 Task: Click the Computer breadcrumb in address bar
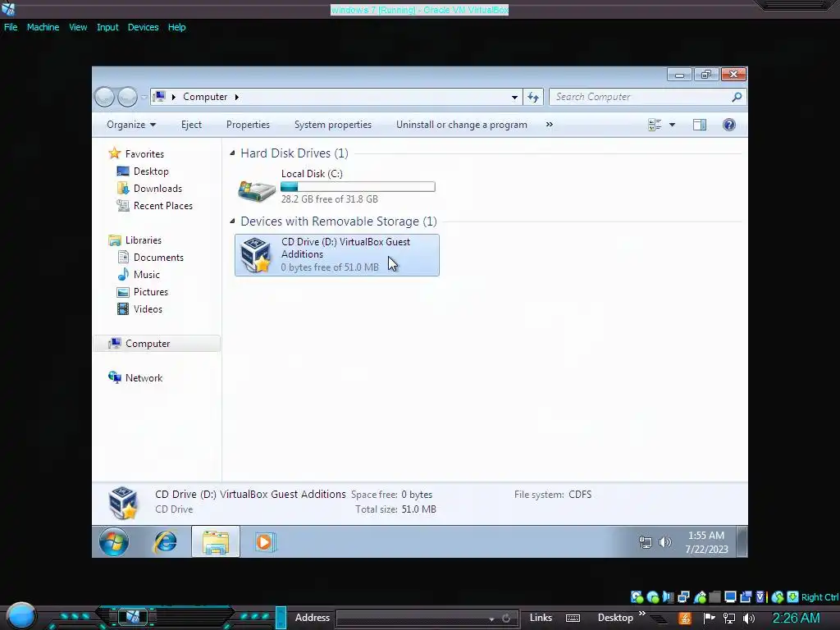click(x=205, y=97)
